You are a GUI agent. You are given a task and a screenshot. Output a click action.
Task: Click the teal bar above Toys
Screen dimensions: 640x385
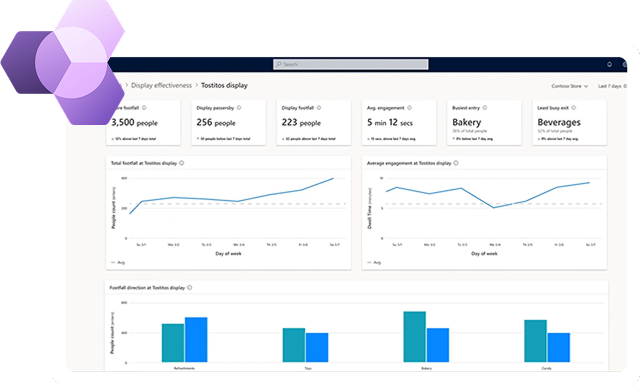294,345
